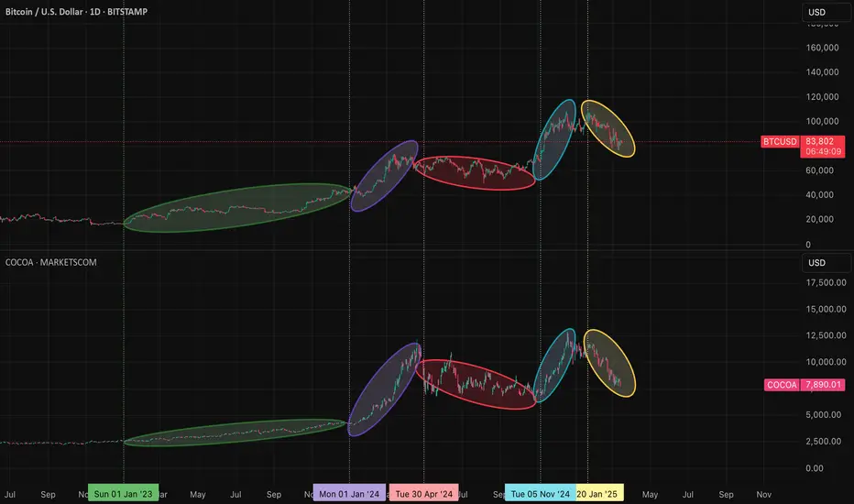Viewport: 854px width, 504px height.
Task: Open the USD currency dropdown for Bitcoin pane
Action: 816,14
